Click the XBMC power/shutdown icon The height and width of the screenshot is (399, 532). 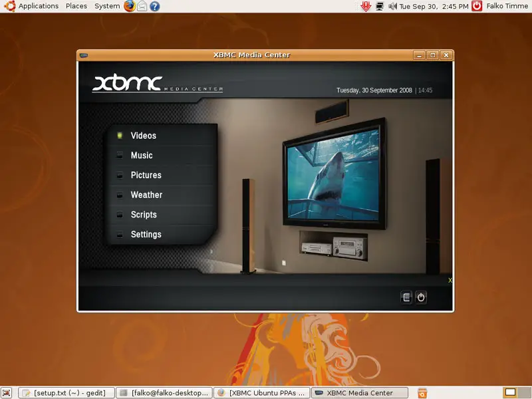(x=421, y=297)
